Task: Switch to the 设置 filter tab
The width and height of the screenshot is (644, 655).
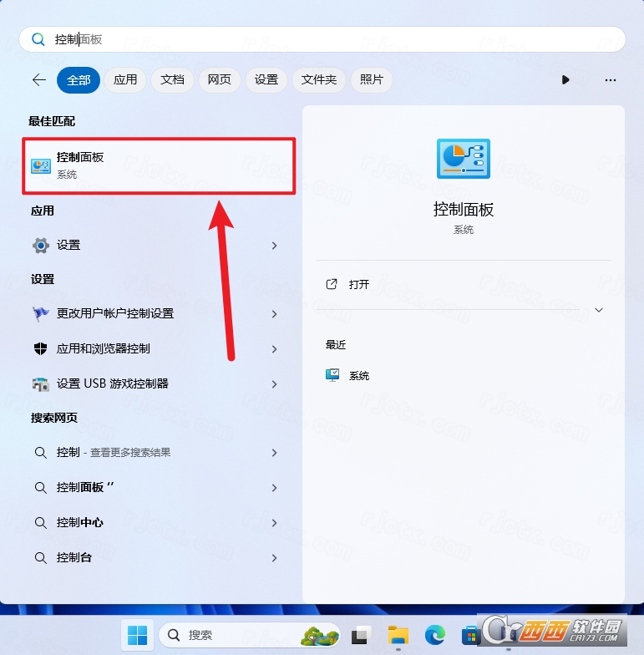Action: [x=266, y=80]
